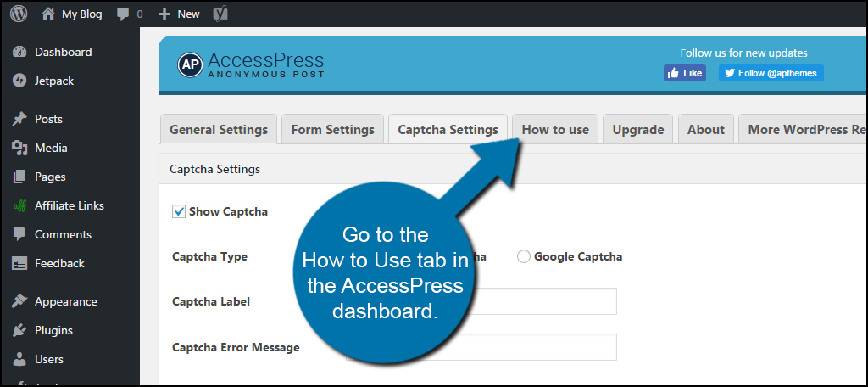This screenshot has height=387, width=868.
Task: Click 'Follow us for new updates' text
Action: 743,53
